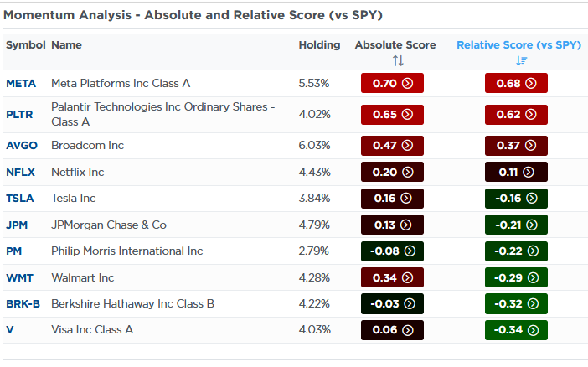Open the PLTR ticker link
The height and width of the screenshot is (367, 588).
[20, 114]
